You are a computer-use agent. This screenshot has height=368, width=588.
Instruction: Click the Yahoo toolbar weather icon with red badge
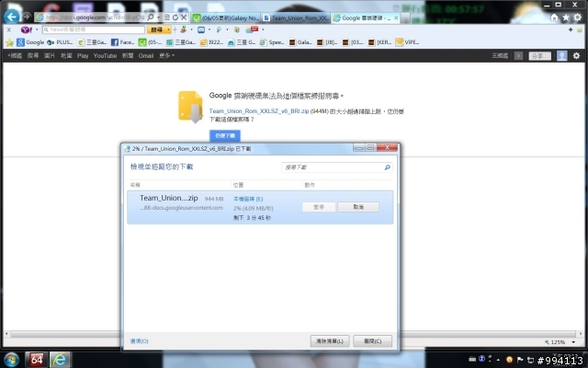[x=252, y=29]
